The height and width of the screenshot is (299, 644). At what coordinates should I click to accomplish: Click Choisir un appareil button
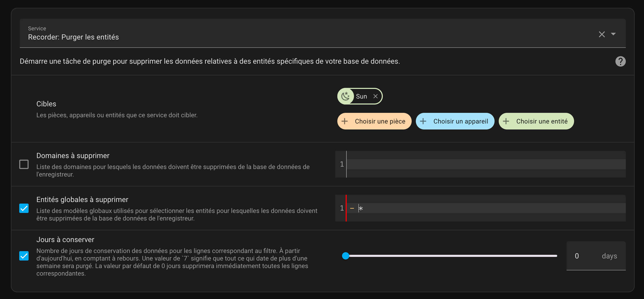pos(455,121)
